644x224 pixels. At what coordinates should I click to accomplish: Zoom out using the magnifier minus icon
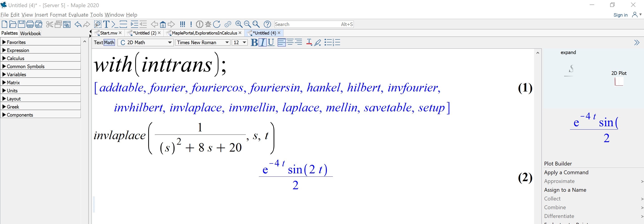[x=247, y=24]
